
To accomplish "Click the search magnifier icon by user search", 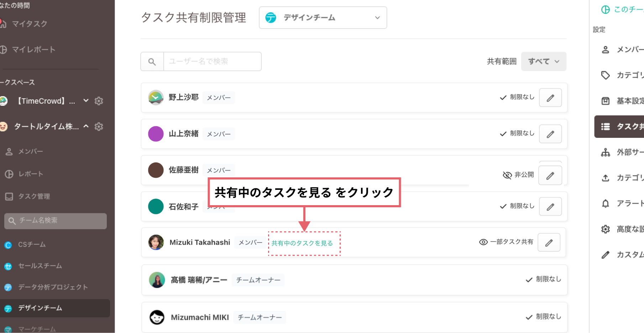I will pos(152,62).
